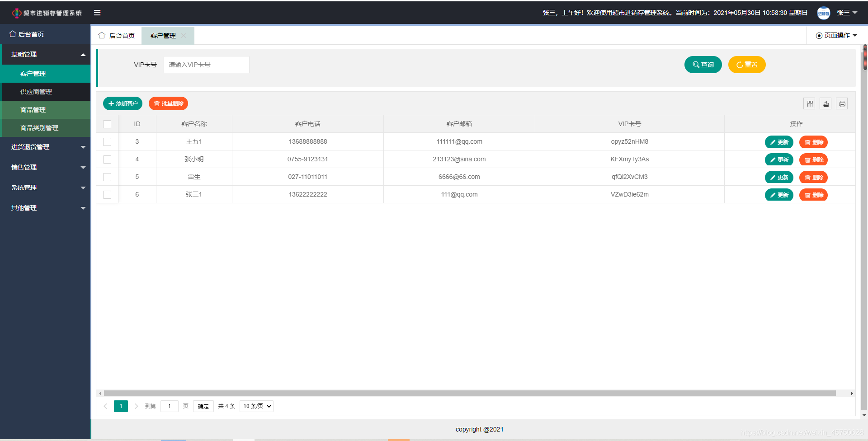Select all rows via header checkbox
Image resolution: width=868 pixels, height=441 pixels.
(107, 124)
